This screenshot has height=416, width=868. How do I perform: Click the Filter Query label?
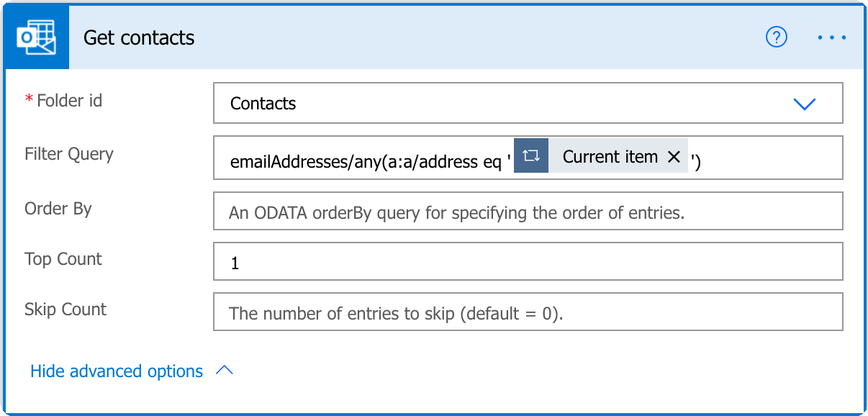(69, 154)
